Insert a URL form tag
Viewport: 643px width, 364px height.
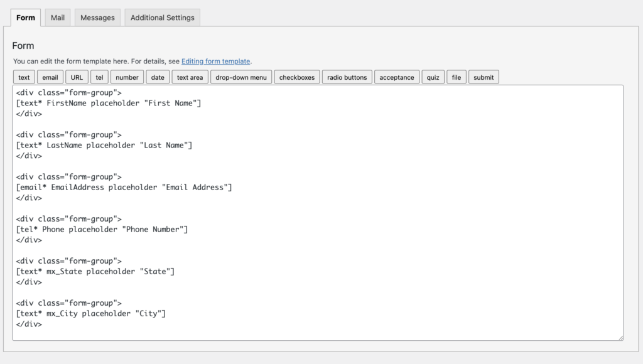coord(76,77)
